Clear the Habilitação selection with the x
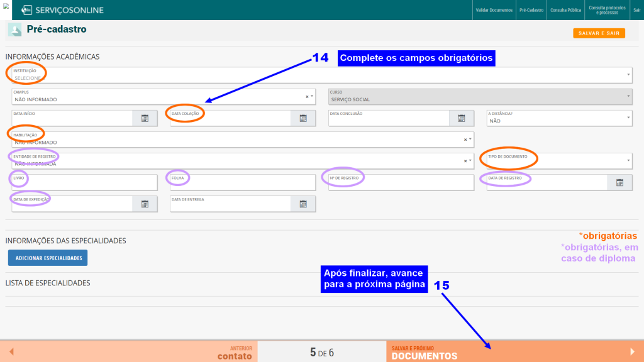The image size is (644, 362). coord(465,140)
